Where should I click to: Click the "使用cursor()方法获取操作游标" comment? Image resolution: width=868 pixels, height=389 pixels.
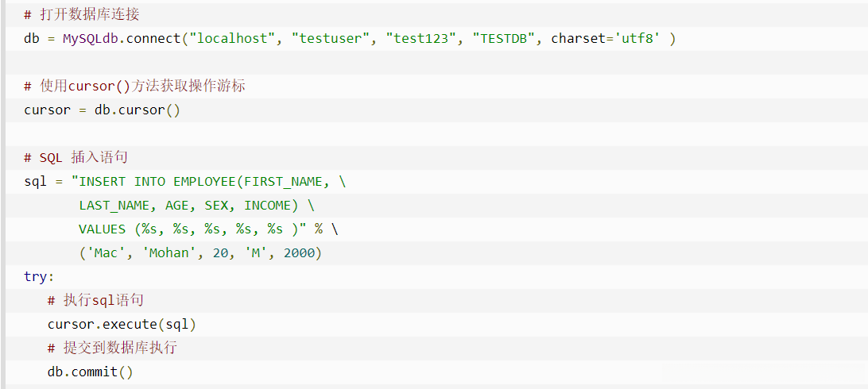134,86
